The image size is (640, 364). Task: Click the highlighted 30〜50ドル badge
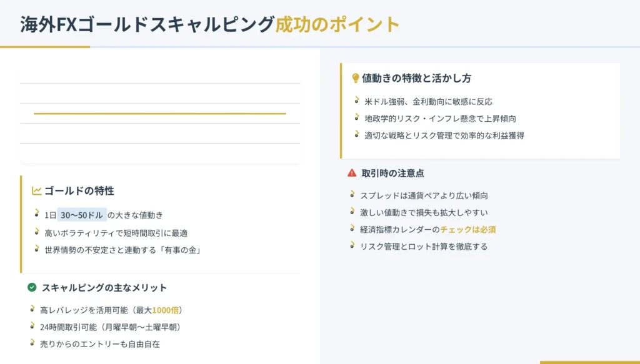tap(82, 215)
